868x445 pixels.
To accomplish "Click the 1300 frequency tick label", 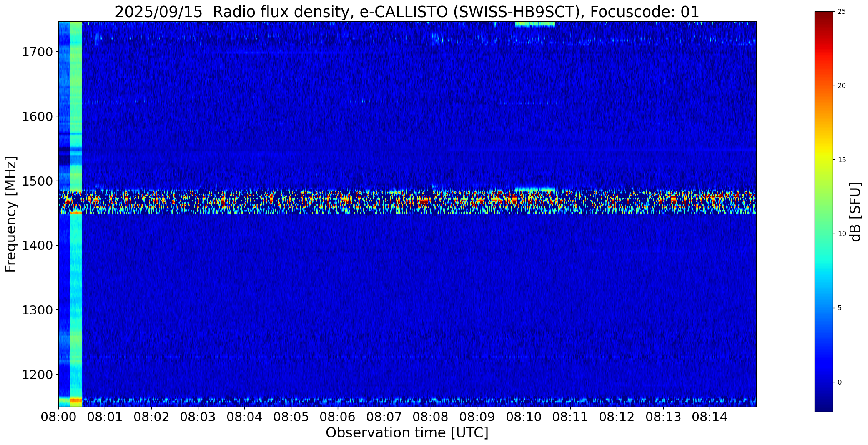I will [x=37, y=310].
